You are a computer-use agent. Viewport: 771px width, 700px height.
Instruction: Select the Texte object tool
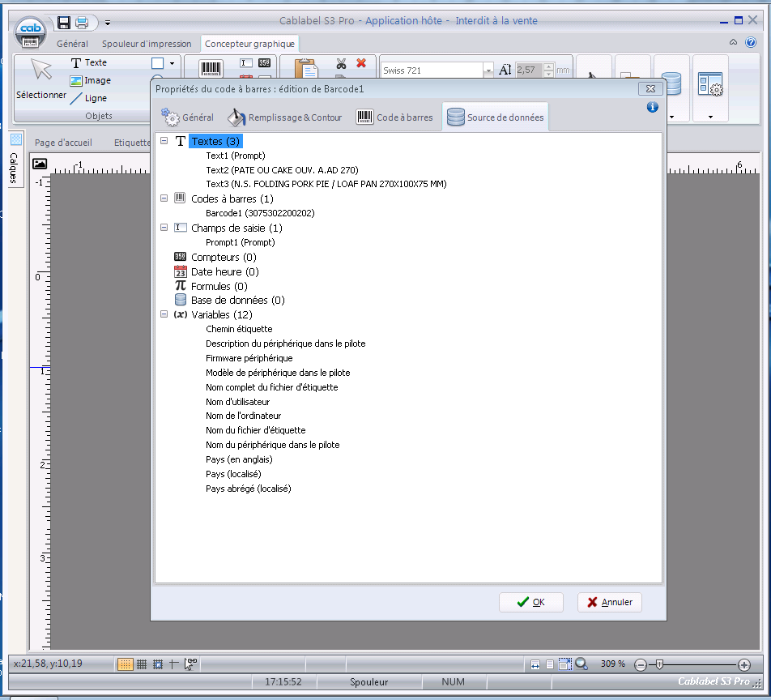[89, 62]
